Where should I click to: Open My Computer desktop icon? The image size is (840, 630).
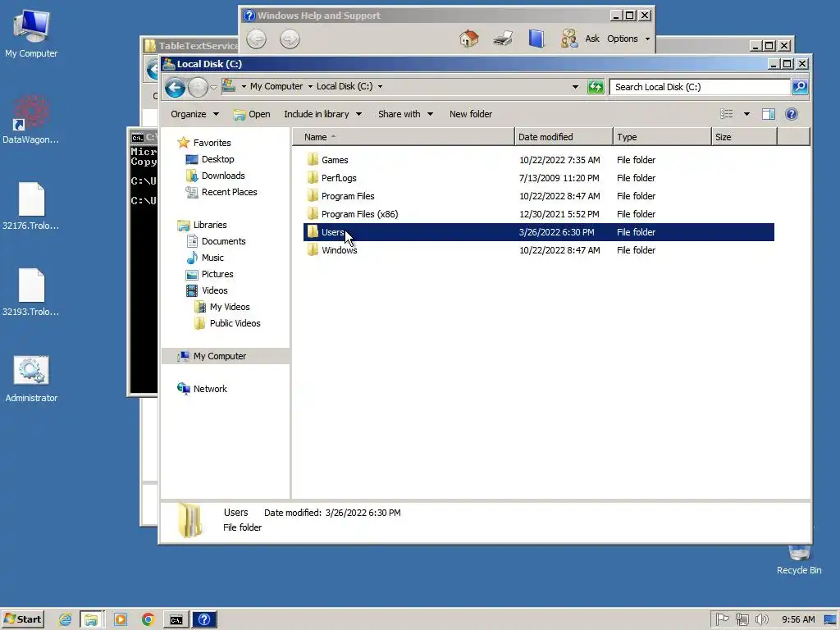coord(31,34)
